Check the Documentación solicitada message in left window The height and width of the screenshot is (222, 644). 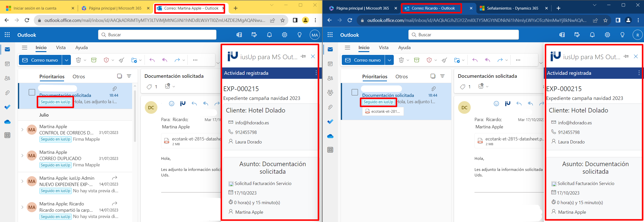click(x=32, y=92)
